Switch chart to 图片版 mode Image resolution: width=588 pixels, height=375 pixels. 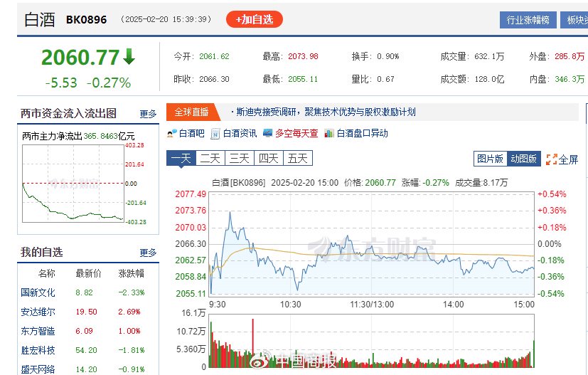[490, 159]
